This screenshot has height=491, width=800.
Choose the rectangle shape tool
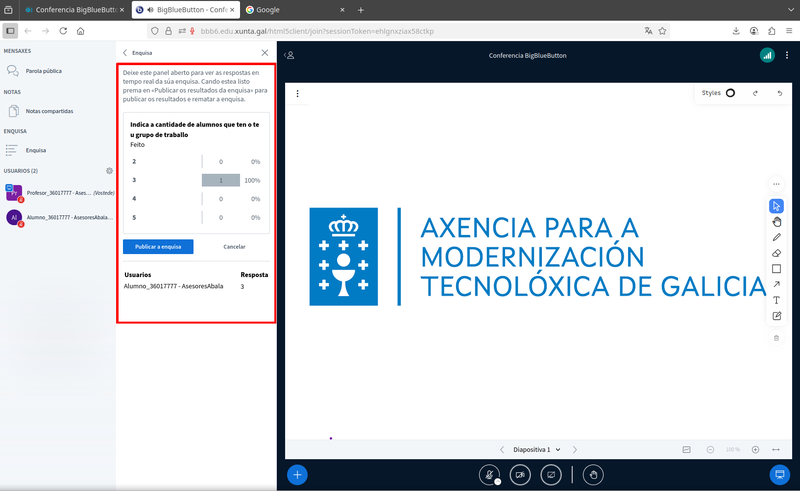click(x=777, y=269)
